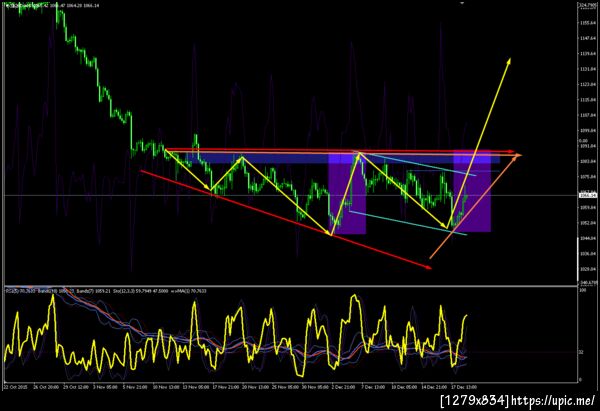Click the 1155.64 price scale label
600x411 pixels.
pos(588,23)
